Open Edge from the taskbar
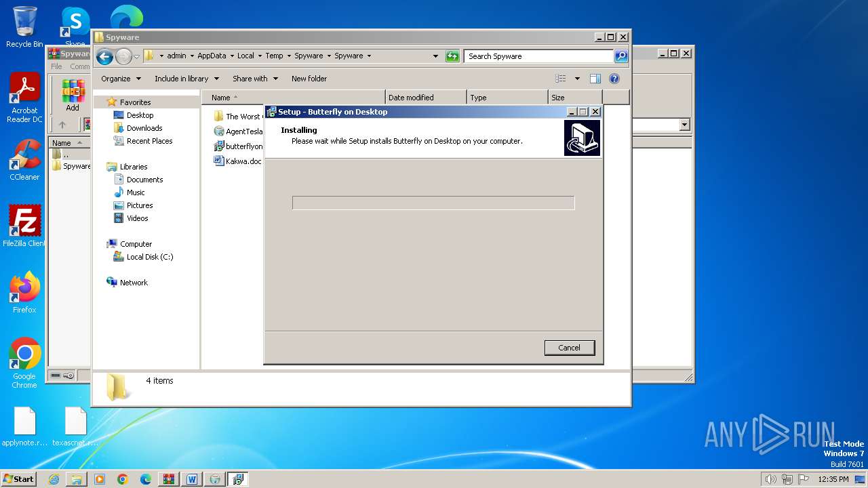This screenshot has height=488, width=868. [x=146, y=479]
